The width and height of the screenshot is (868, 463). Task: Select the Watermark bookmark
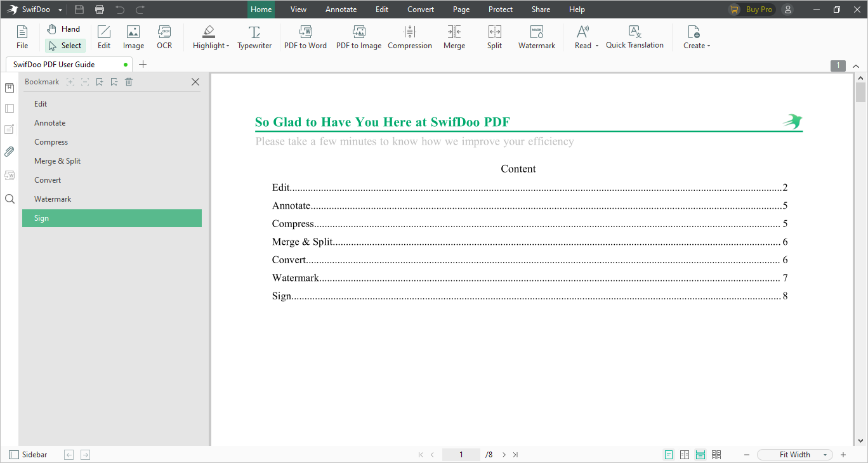pos(112,199)
